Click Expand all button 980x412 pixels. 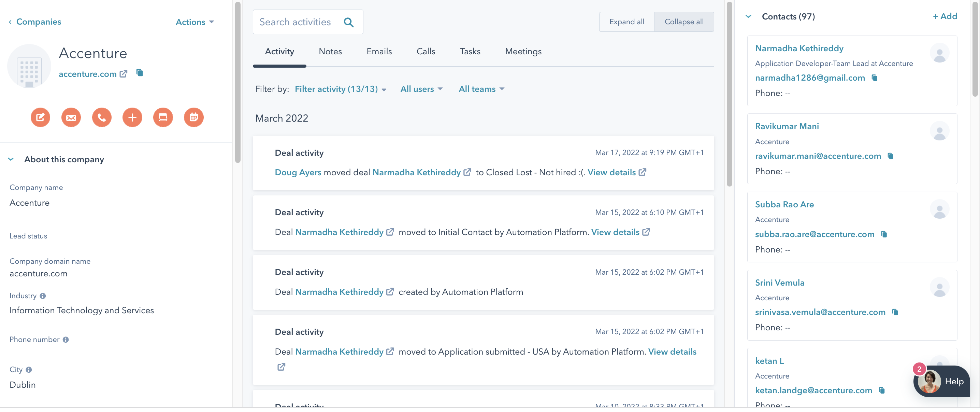(x=626, y=22)
